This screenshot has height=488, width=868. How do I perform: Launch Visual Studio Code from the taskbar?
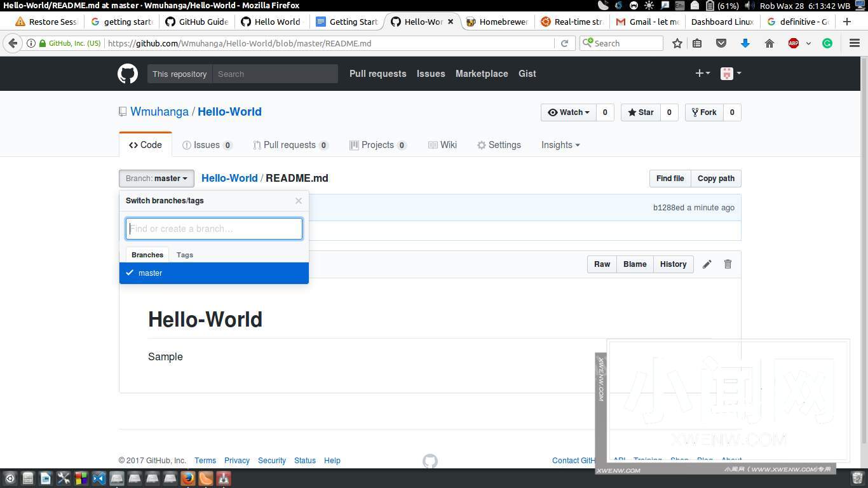[x=98, y=478]
